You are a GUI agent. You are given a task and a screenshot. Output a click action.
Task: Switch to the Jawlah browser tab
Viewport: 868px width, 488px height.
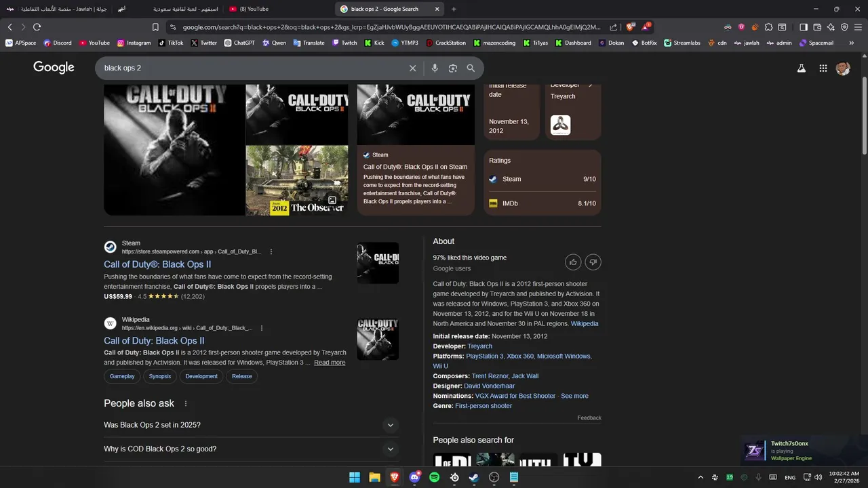(x=56, y=9)
